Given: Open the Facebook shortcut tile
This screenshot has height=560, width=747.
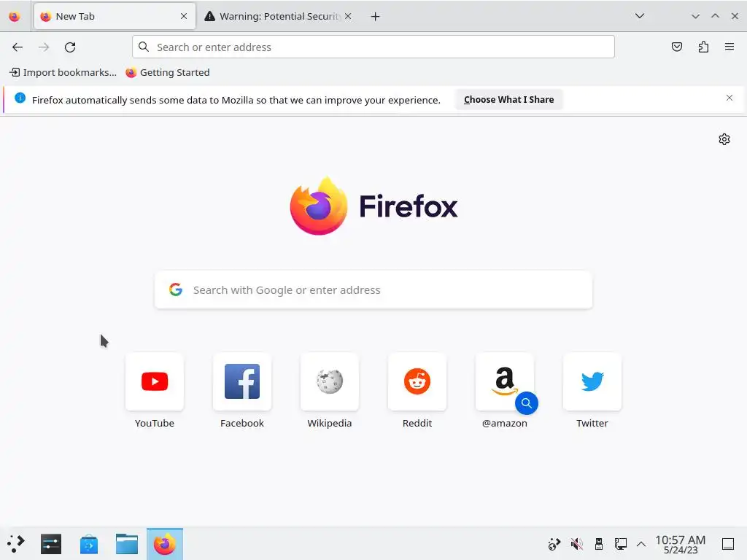Looking at the screenshot, I should (x=242, y=381).
